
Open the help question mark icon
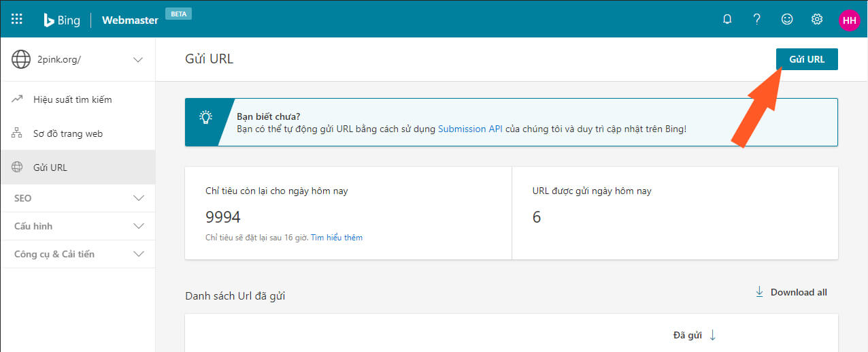(756, 20)
